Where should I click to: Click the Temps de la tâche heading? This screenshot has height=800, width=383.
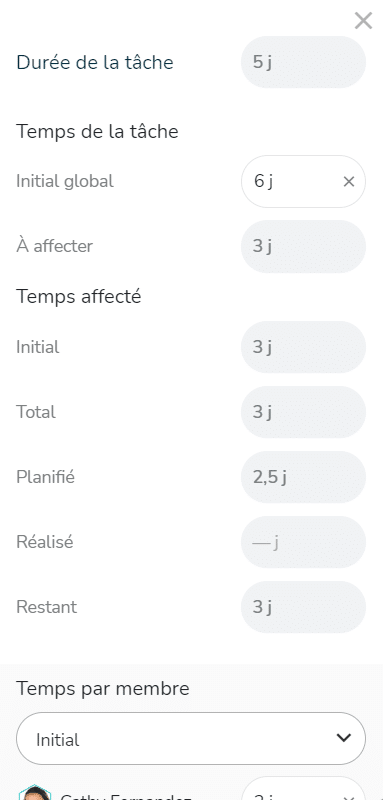pos(97,132)
